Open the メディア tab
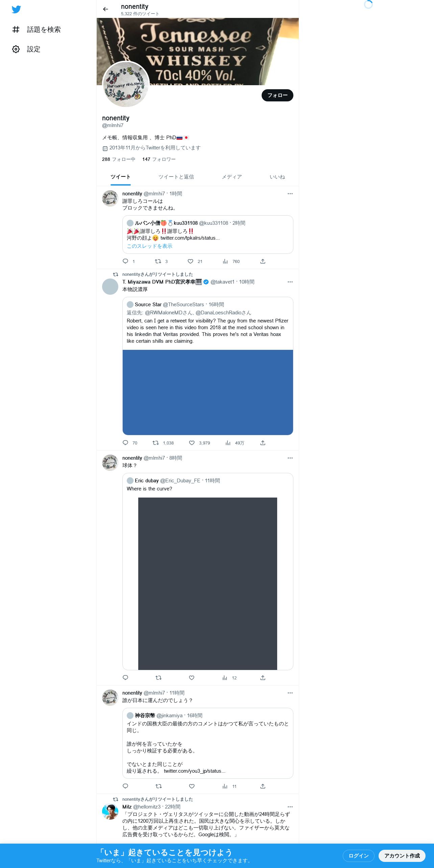Image resolution: width=434 pixels, height=868 pixels. 232,177
